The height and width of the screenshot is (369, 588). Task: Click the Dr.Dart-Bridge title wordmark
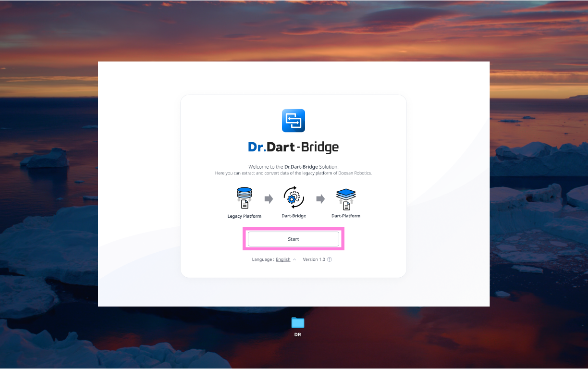coord(293,147)
